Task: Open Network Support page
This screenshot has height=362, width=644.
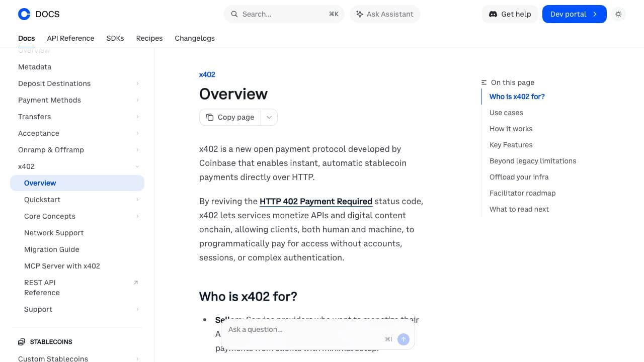Action: coord(54,233)
